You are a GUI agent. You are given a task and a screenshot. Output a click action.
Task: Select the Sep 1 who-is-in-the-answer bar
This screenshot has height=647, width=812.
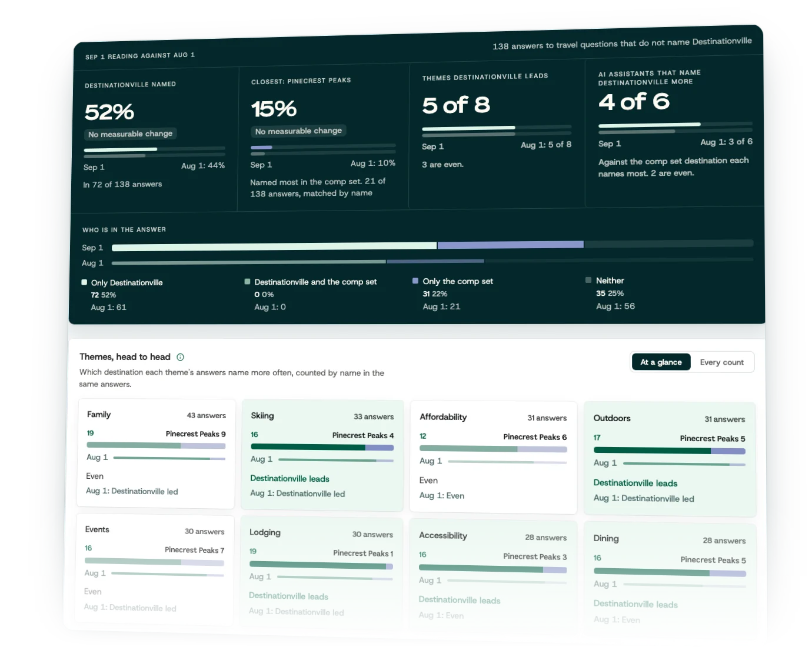pos(432,245)
